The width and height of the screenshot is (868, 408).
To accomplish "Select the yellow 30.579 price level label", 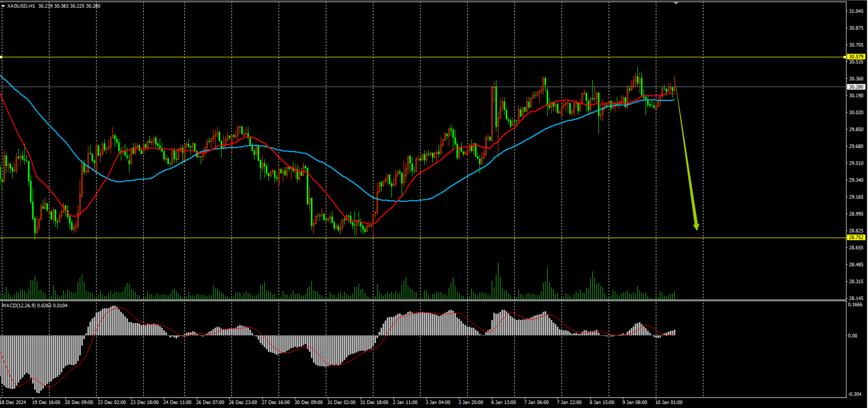I will coord(856,57).
